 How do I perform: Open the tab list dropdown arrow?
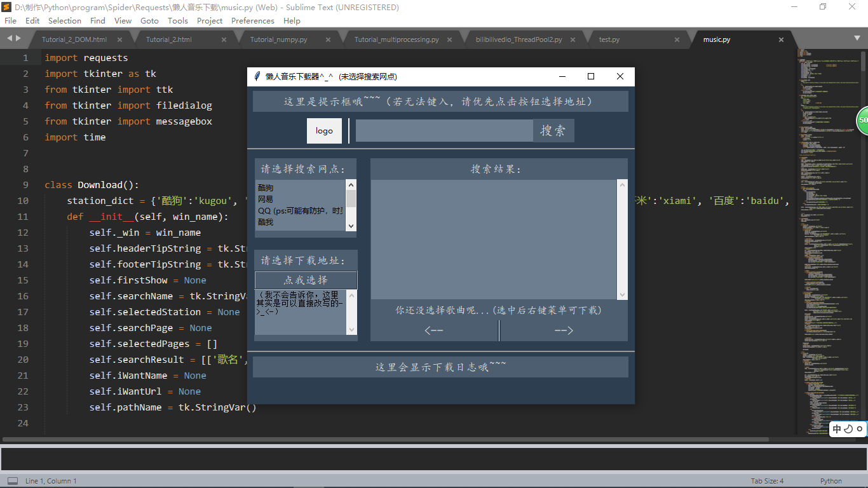coord(857,38)
